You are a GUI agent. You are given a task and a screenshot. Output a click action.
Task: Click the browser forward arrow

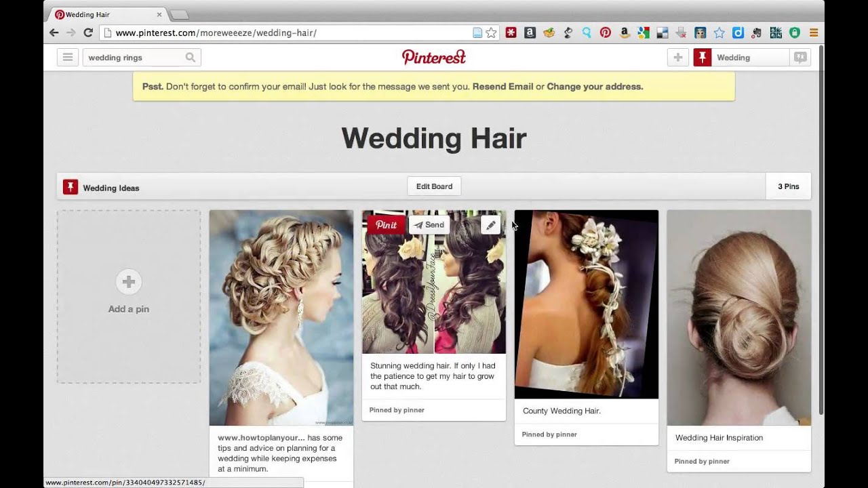71,33
